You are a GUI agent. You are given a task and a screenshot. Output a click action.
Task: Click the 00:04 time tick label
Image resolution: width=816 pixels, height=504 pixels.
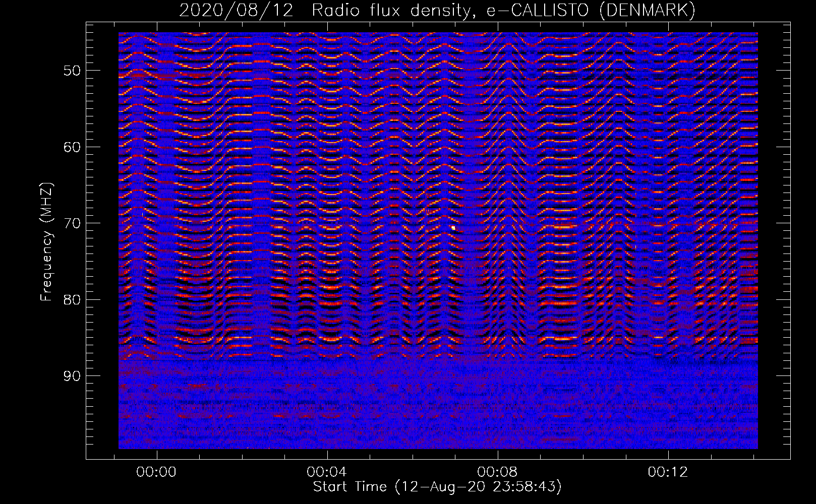(327, 472)
